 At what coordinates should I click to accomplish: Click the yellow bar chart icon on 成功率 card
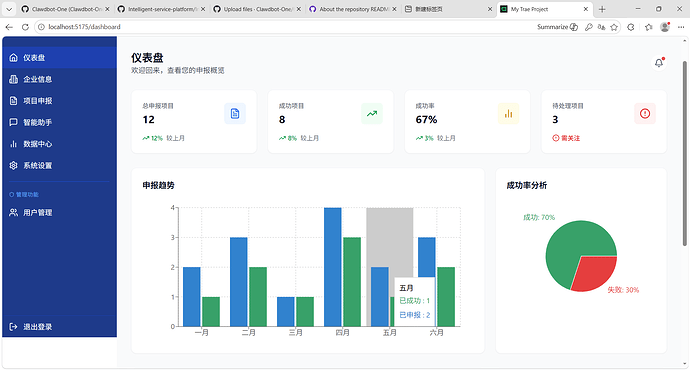coord(508,114)
